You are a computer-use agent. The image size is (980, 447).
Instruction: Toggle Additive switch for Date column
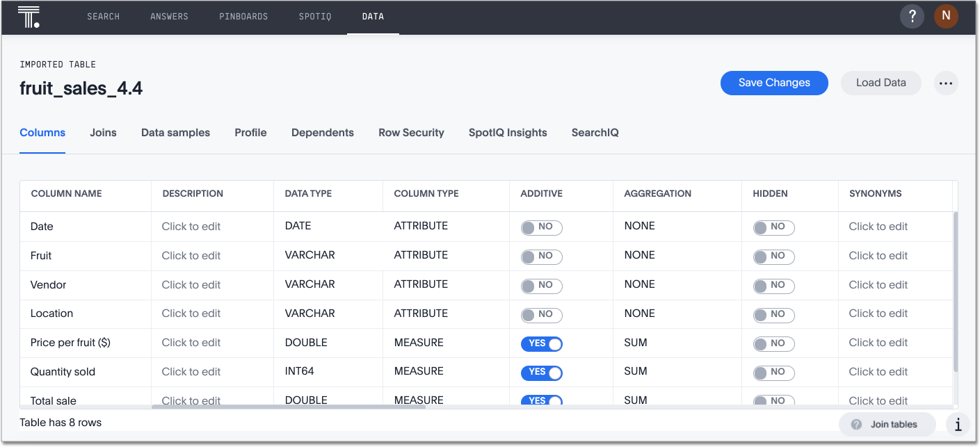click(541, 227)
